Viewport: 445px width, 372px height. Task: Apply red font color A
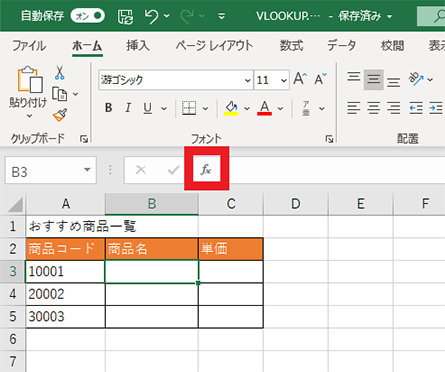(264, 108)
